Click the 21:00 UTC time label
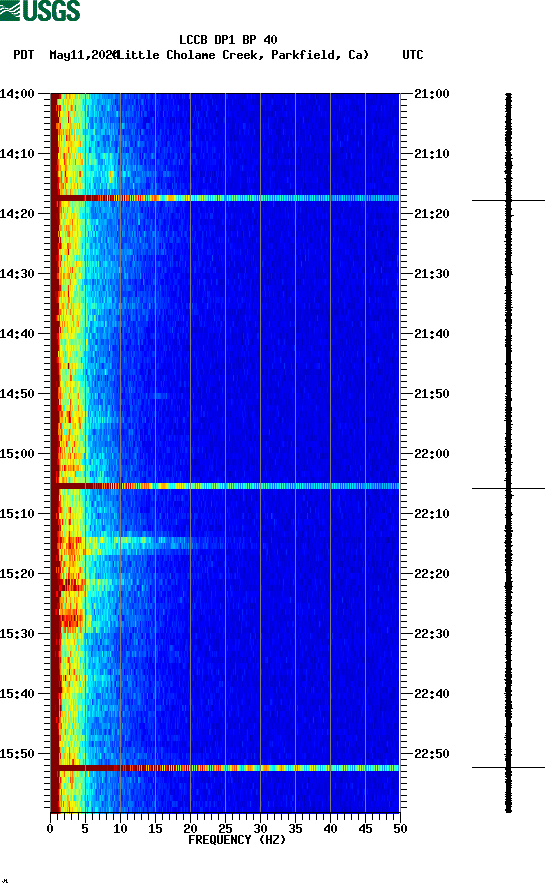 click(x=432, y=93)
